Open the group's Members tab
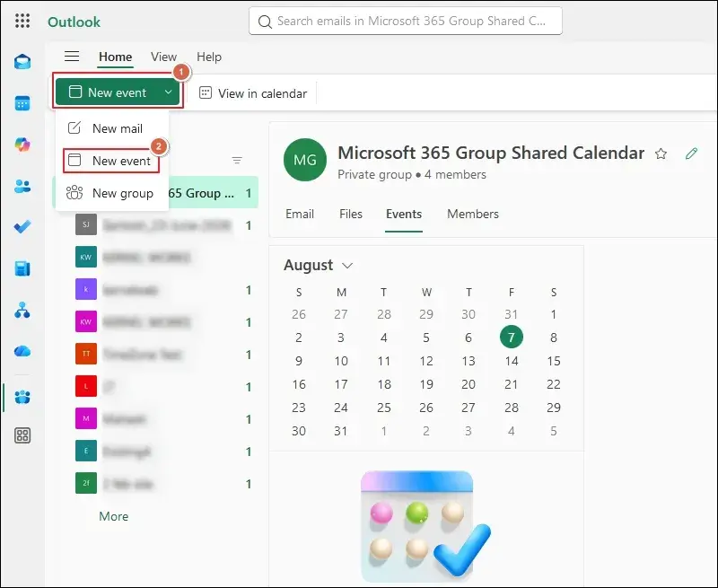718x588 pixels. 473,214
